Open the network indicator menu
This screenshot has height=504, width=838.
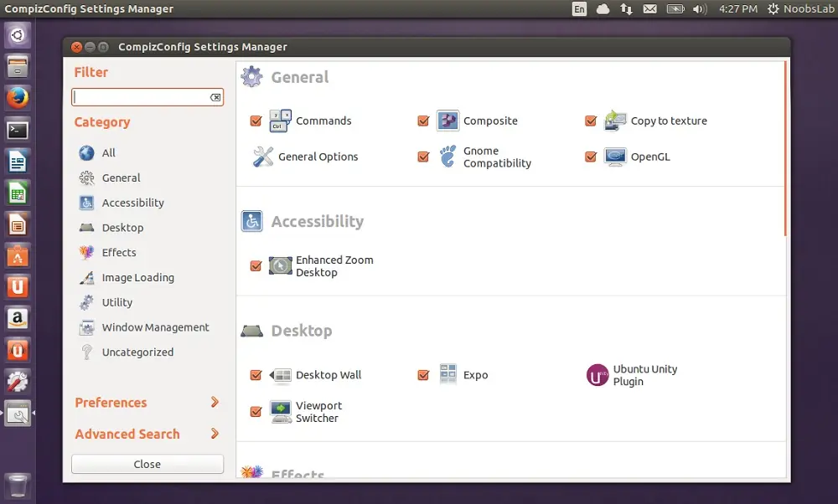coord(626,9)
